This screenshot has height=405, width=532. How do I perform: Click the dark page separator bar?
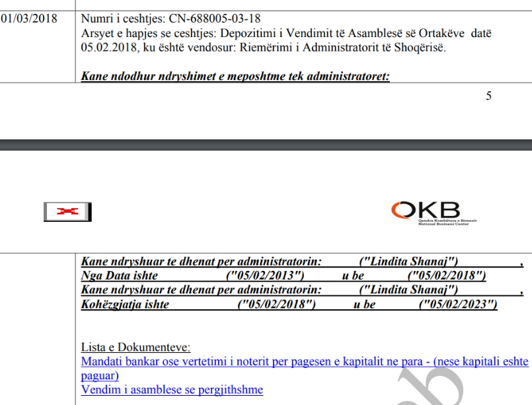coord(266,145)
